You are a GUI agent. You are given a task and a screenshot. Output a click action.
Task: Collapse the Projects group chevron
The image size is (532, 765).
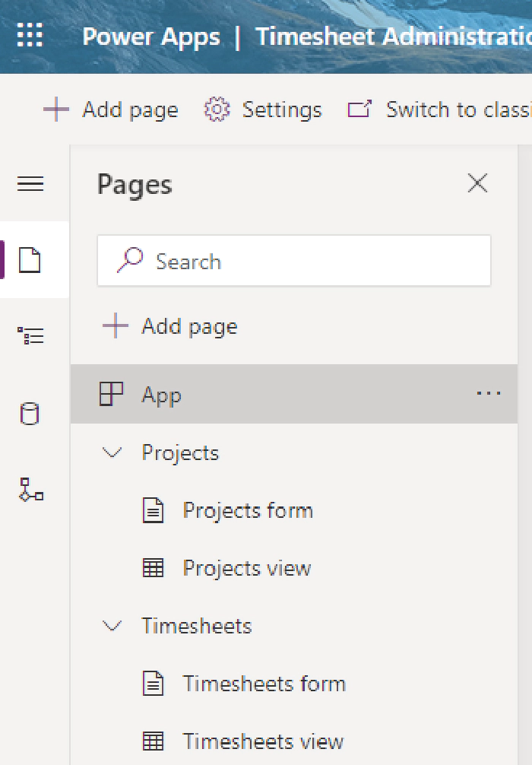[112, 452]
